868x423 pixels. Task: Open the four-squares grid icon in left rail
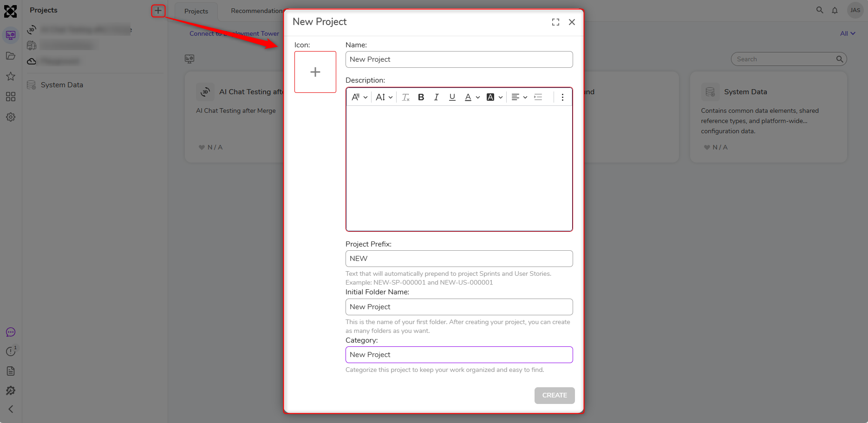(x=11, y=97)
